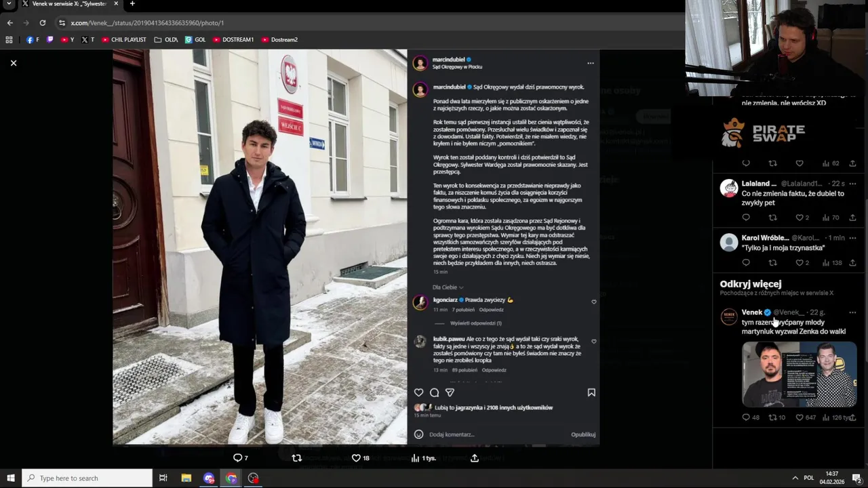Show hidden system tray icons

[795, 478]
